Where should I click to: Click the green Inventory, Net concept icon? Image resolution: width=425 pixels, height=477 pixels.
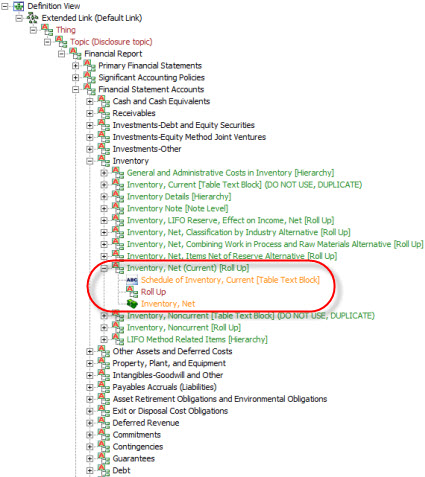[132, 304]
